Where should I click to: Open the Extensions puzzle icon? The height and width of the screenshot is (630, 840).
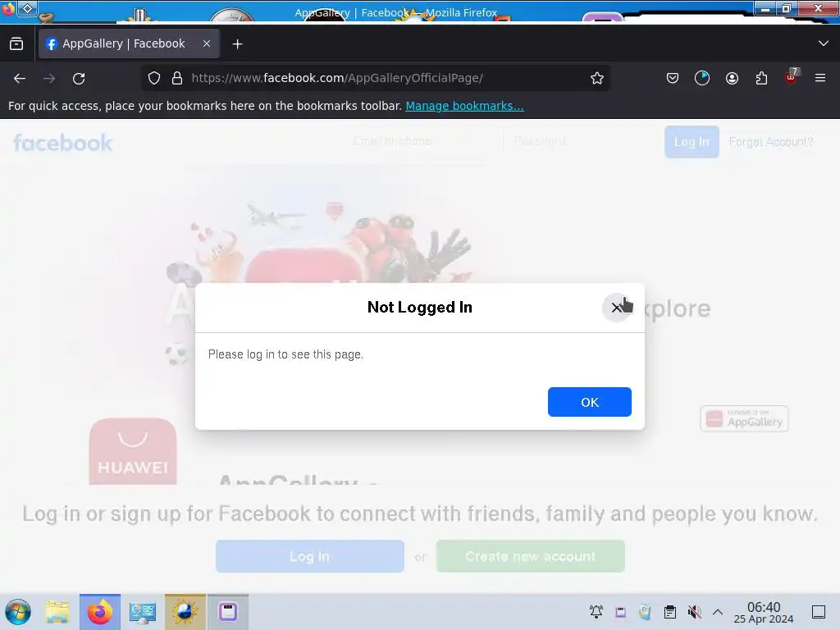[761, 78]
